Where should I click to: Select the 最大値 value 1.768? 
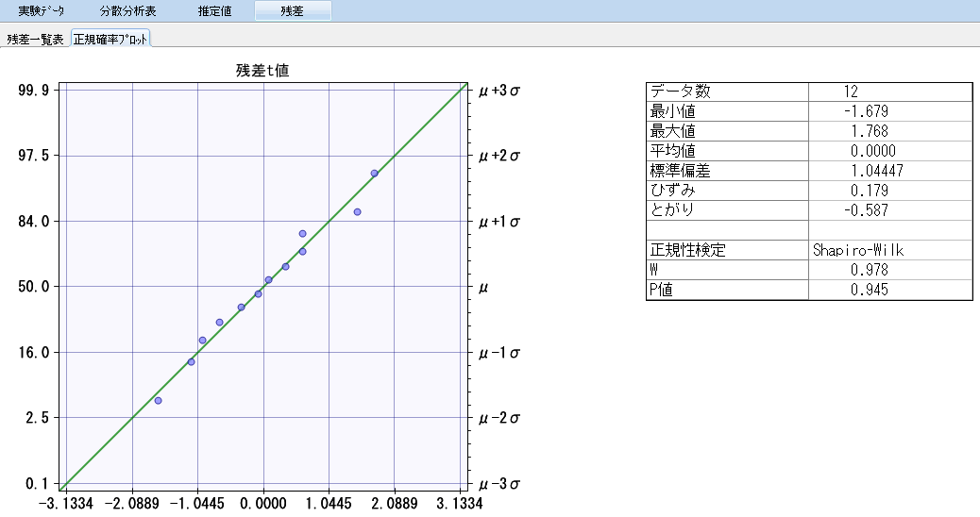click(x=869, y=131)
